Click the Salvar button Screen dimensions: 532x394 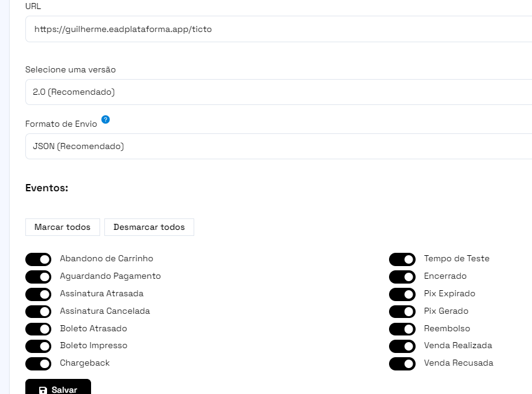58,387
